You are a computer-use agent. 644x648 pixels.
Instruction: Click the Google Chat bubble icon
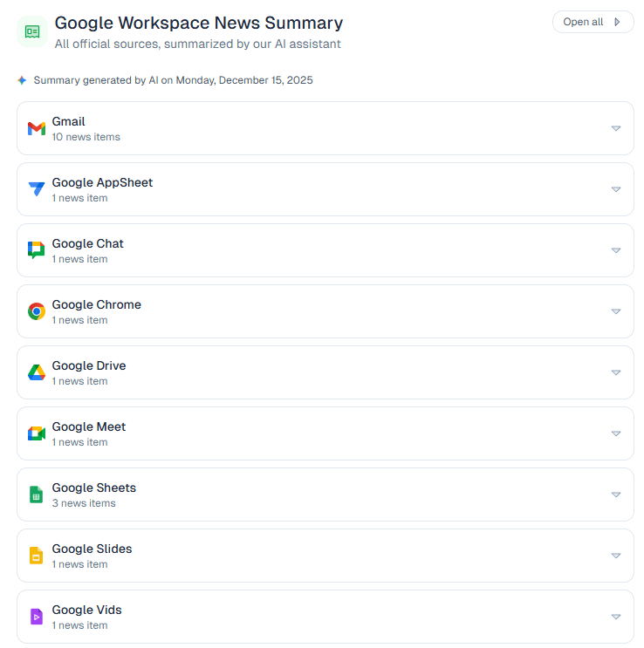[36, 250]
